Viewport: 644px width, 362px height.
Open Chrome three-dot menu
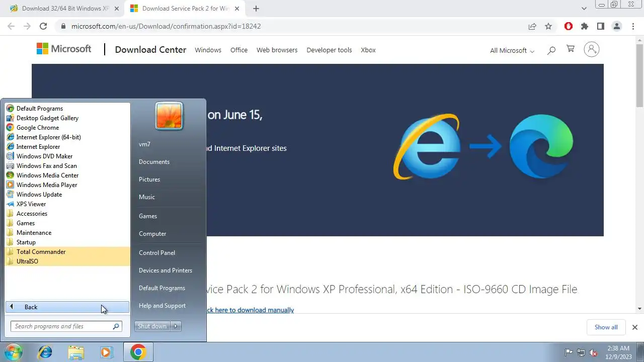point(633,26)
